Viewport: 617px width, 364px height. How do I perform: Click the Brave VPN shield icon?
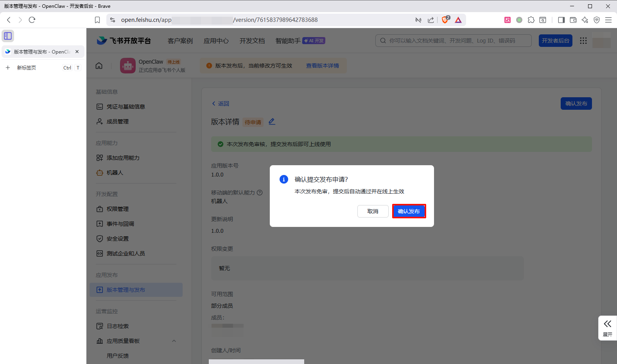pyautogui.click(x=597, y=20)
